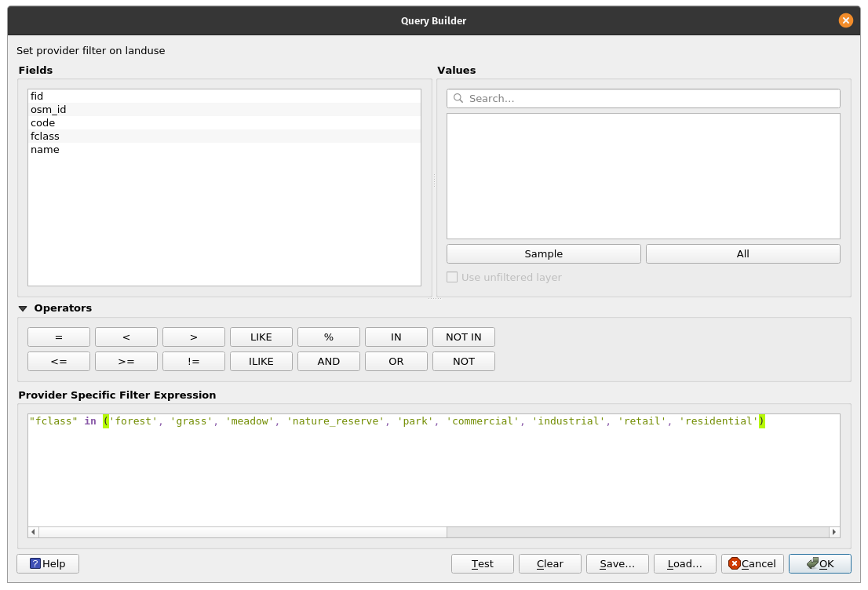Confirm with the OK checkmark button
This screenshot has width=868, height=590.
coord(819,563)
